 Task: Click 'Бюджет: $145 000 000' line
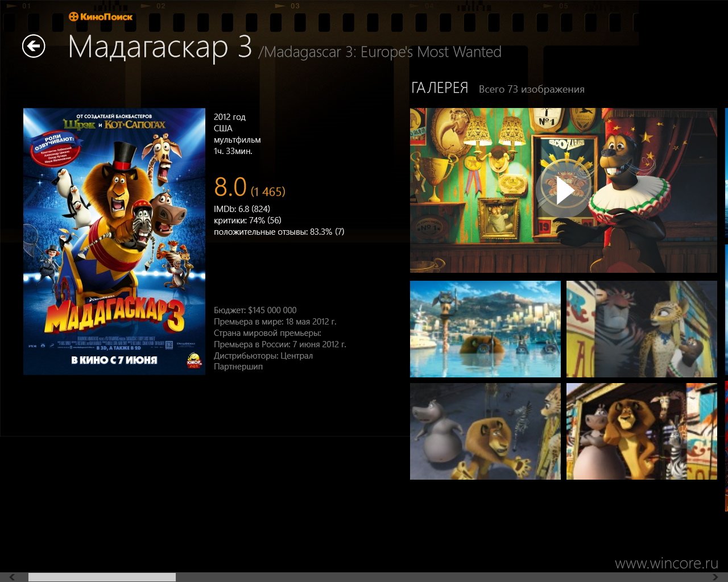click(255, 310)
